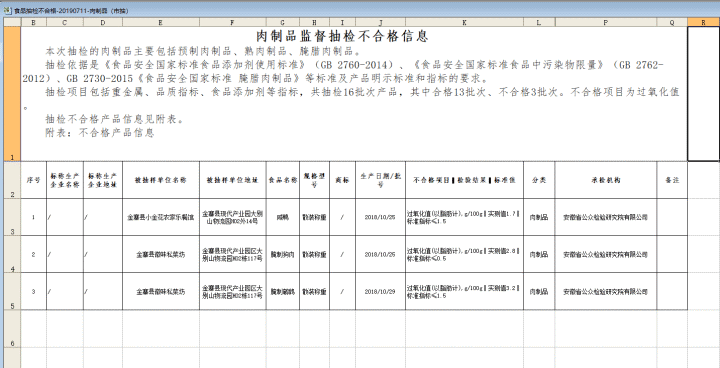Click the 不合格项目‖检验结果‖标准值 header cell
720x368 pixels.
pyautogui.click(x=465, y=180)
